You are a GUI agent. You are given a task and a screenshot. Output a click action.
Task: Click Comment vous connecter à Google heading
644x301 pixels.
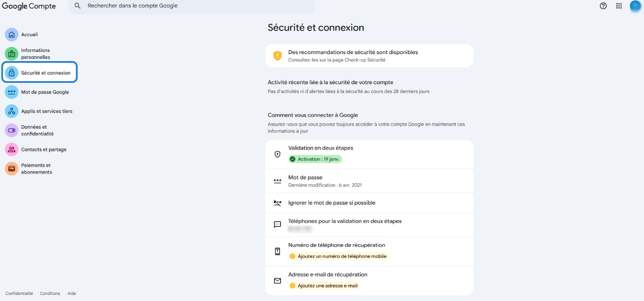313,115
